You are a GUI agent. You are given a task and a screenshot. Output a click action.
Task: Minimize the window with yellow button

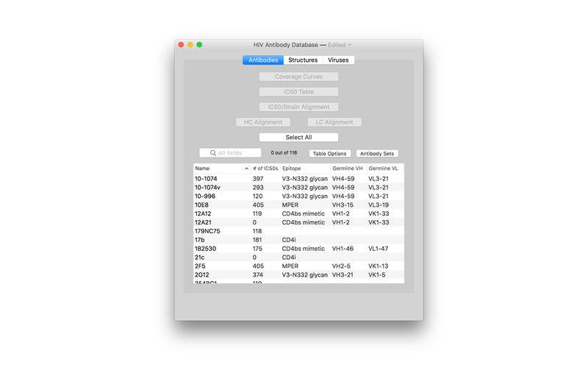190,45
